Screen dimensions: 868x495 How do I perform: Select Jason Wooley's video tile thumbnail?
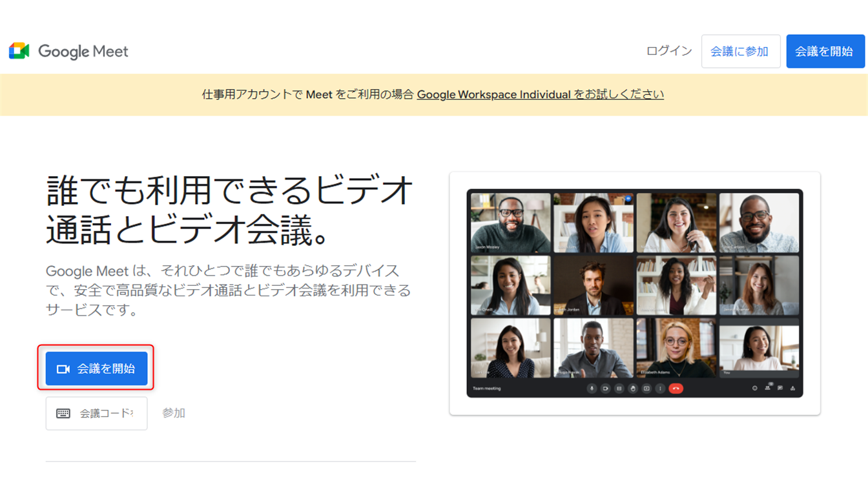pyautogui.click(x=510, y=223)
